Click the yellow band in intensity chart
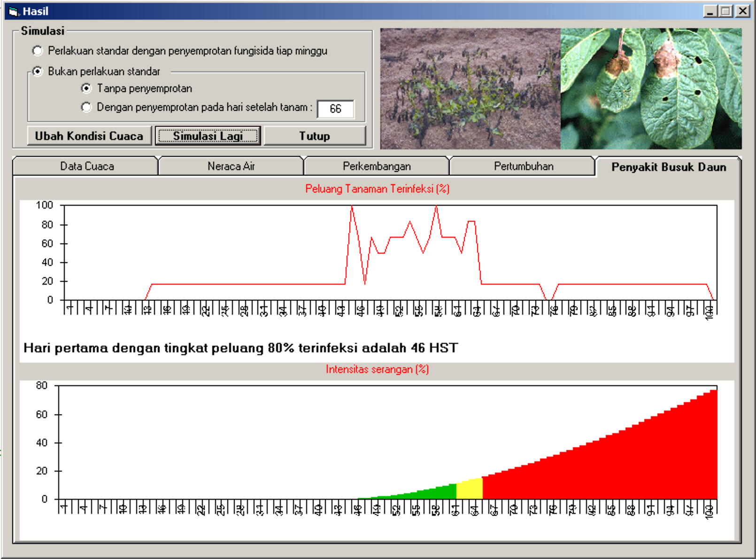 [469, 490]
